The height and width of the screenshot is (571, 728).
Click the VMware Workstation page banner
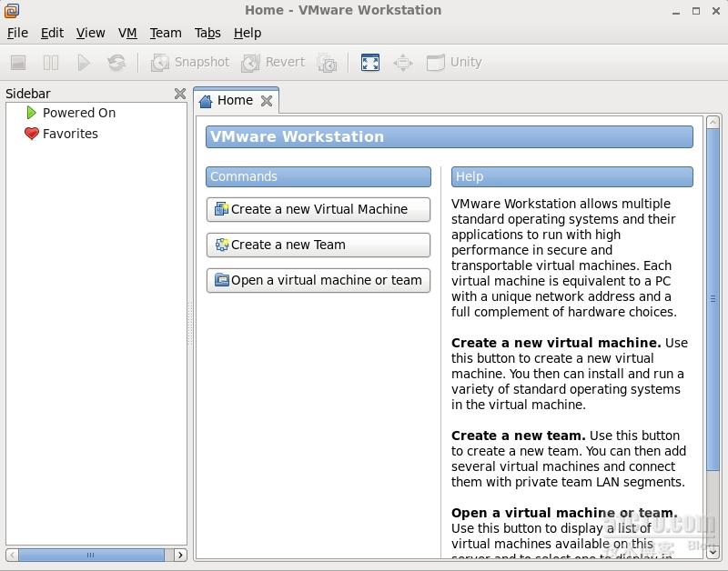point(450,136)
